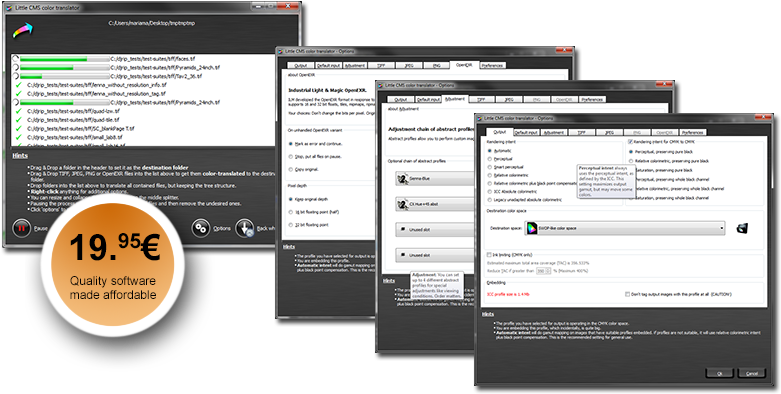Select Copy original option in OpenEXR window
The image size is (781, 394).
[290, 169]
